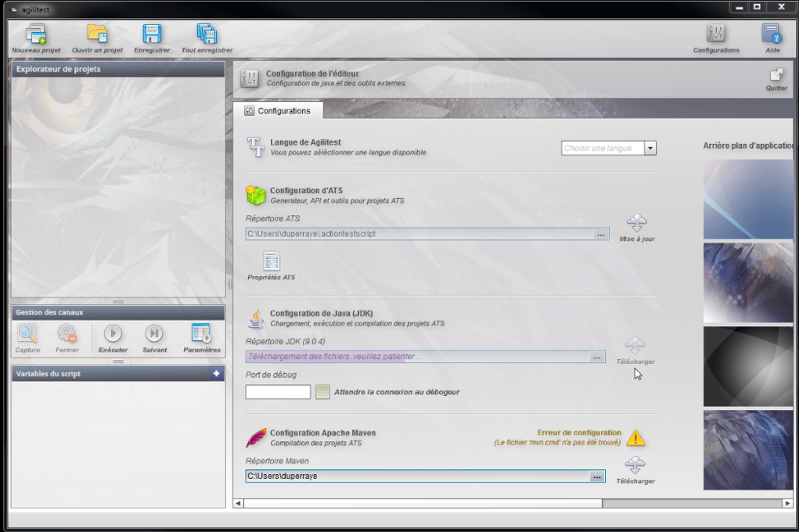Open Propriétés ATS document icon
Viewport: 799px width, 532px height.
271,262
